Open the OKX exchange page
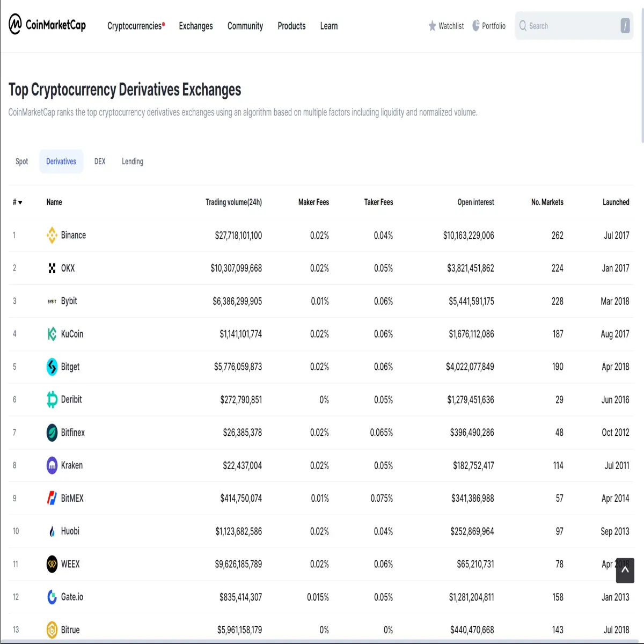Image resolution: width=644 pixels, height=644 pixels. click(x=68, y=268)
